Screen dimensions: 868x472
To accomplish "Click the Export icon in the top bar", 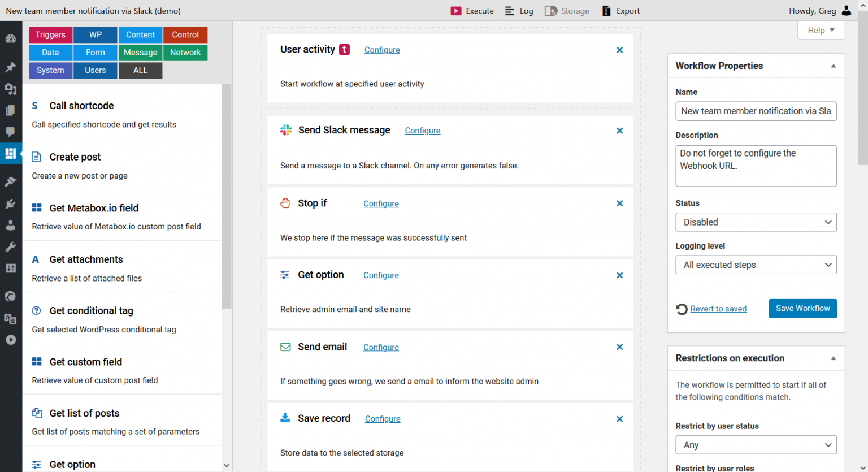I will point(607,10).
